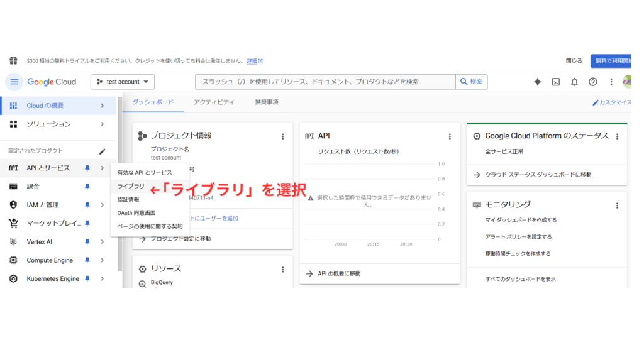The image size is (644, 362).
Task: Activate Cloud Shell terminal icon
Action: [x=556, y=82]
